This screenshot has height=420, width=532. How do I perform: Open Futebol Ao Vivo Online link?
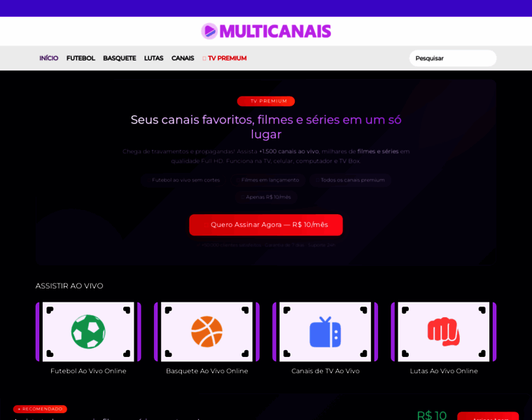[x=88, y=371]
